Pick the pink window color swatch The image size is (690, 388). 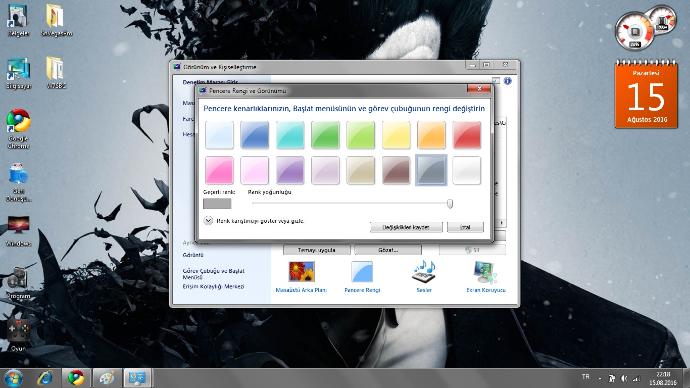point(219,170)
